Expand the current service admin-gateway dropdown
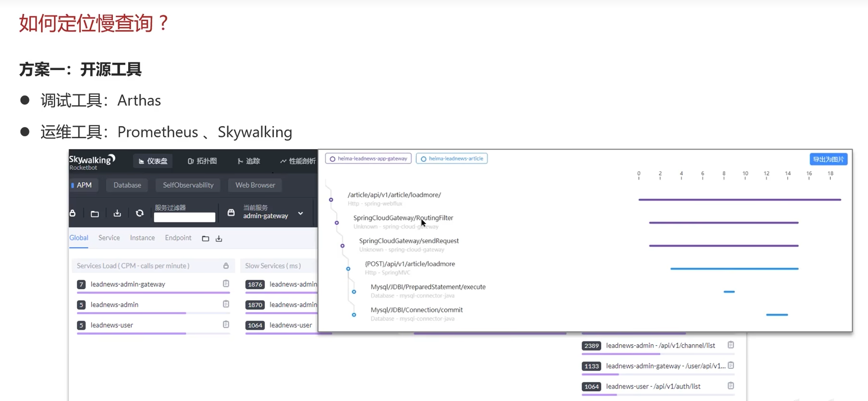The image size is (868, 401). click(300, 213)
